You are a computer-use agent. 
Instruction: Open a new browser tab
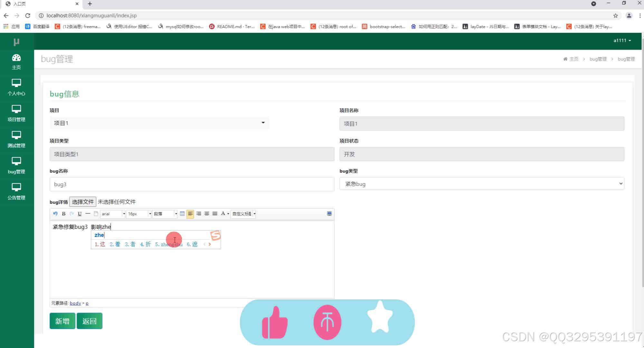click(90, 4)
